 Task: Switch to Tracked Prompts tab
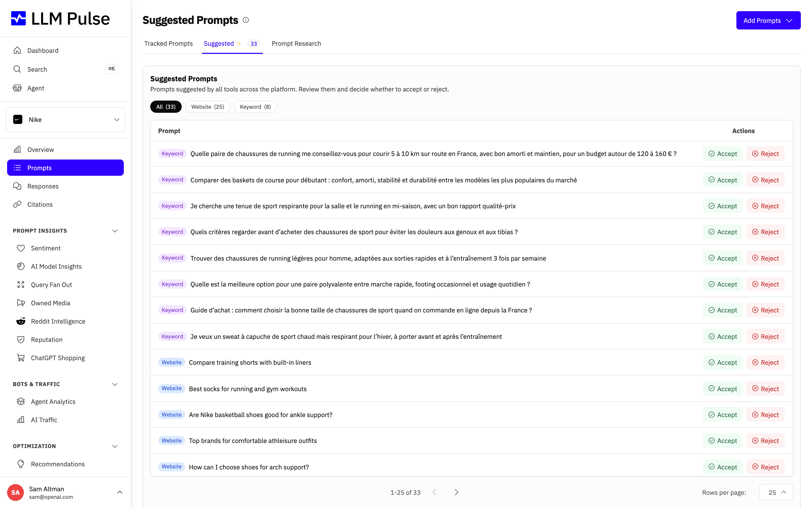[x=168, y=43]
